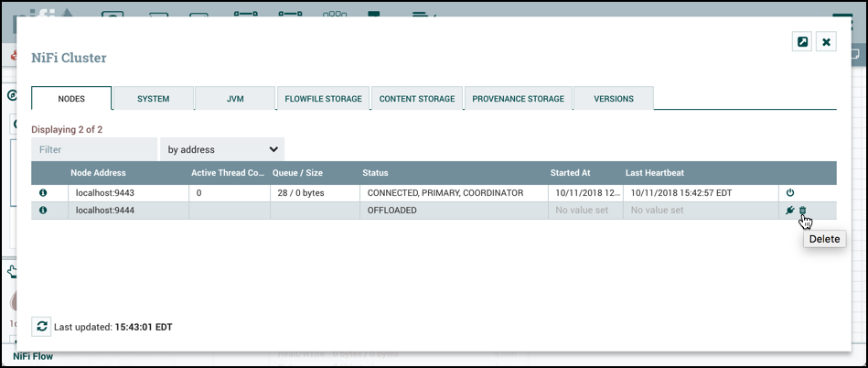Click the OFFLOADED status cell
Screen dimensions: 868x368
coord(454,210)
